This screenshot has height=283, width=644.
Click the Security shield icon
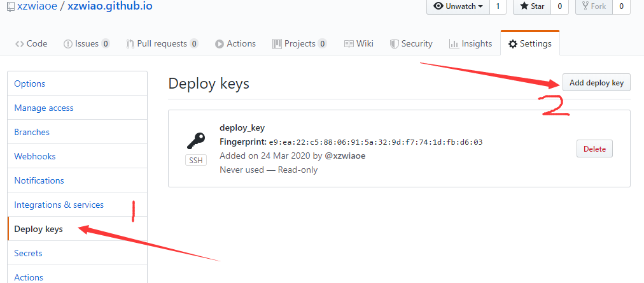395,44
